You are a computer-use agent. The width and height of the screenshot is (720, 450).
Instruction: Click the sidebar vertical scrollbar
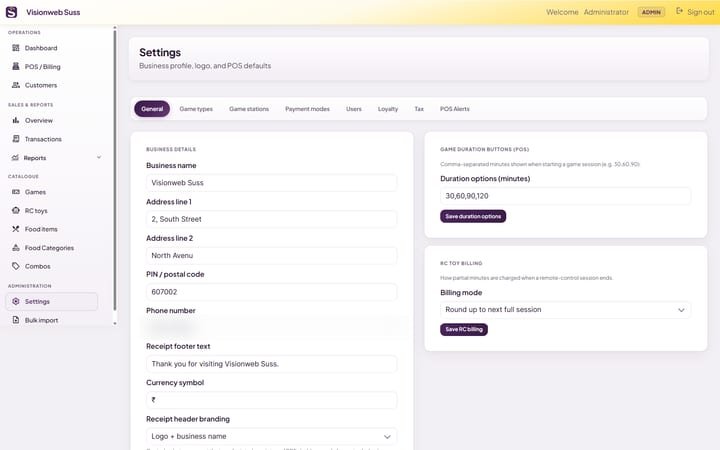coord(115,170)
